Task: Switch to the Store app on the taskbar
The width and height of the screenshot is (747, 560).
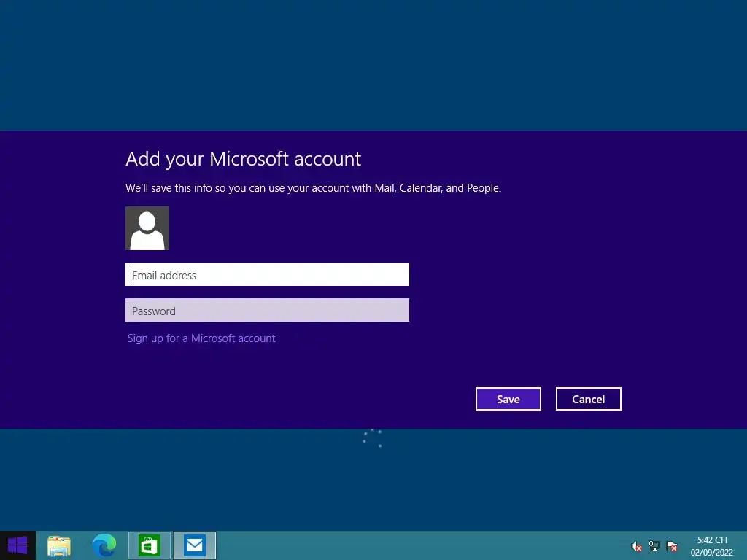Action: [150, 545]
